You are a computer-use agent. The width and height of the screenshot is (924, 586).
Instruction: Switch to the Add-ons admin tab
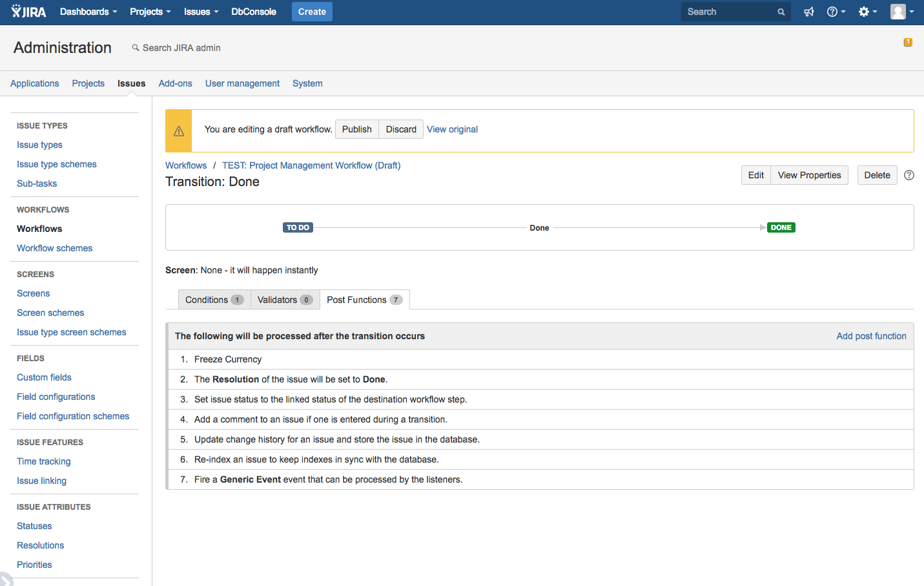(x=176, y=83)
